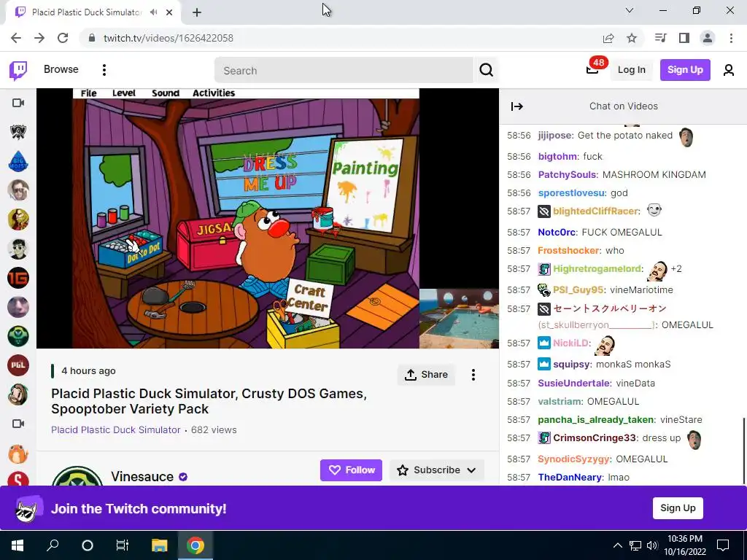Viewport: 747px width, 560px height.
Task: Open the Windows Start menu
Action: point(18,545)
